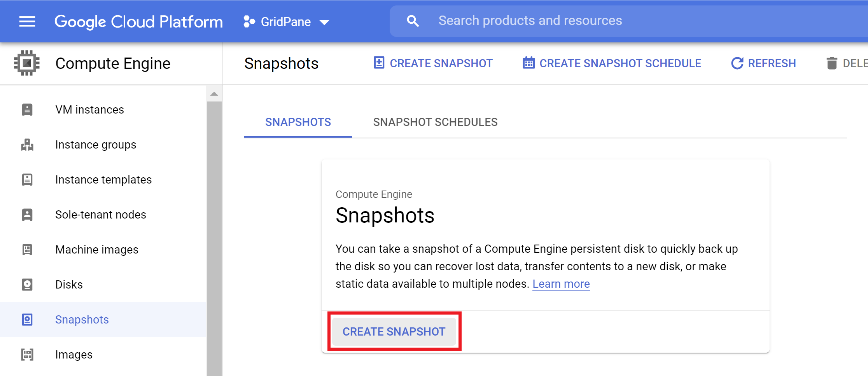Viewport: 868px width, 376px height.
Task: Switch to the Snapshot Schedules tab
Action: pyautogui.click(x=435, y=122)
